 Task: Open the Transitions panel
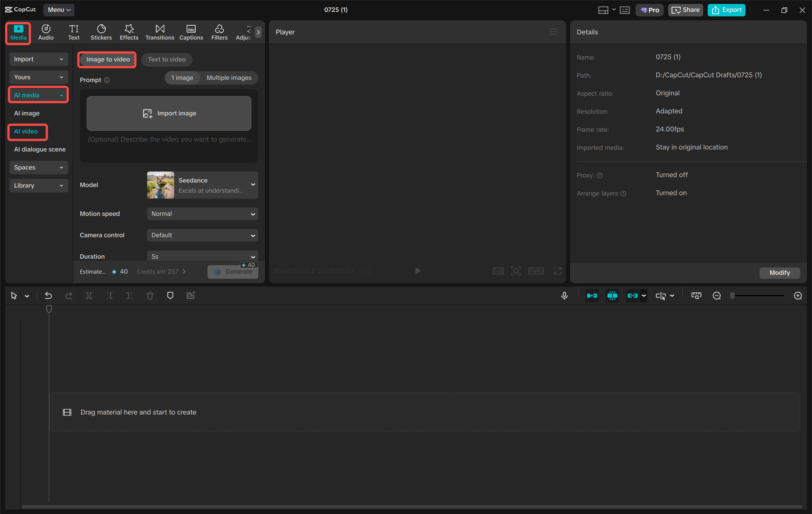pos(160,32)
